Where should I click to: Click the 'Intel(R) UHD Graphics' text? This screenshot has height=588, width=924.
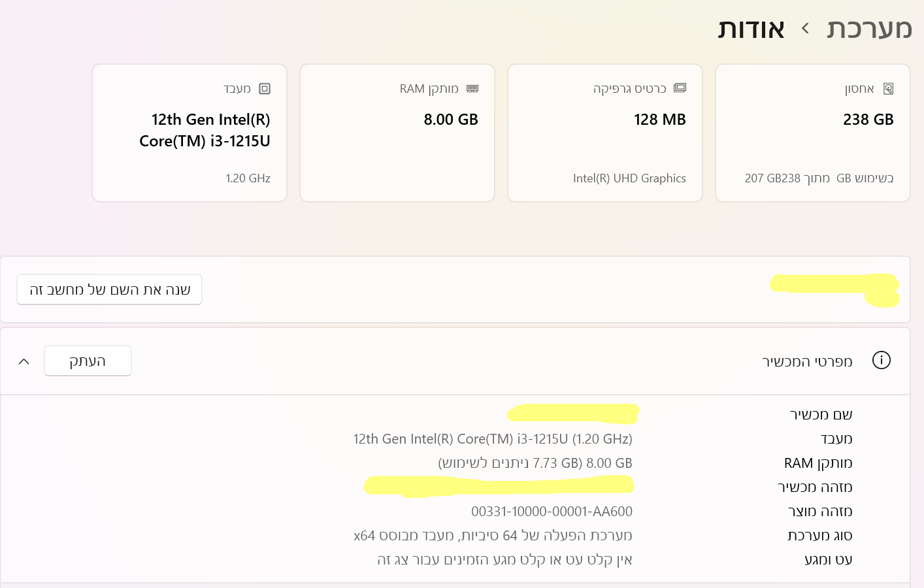coord(629,178)
